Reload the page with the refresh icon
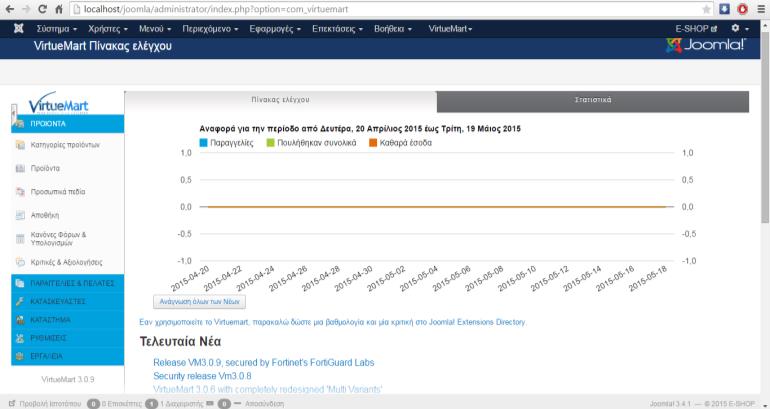Image resolution: width=770 pixels, height=409 pixels. 42,9
